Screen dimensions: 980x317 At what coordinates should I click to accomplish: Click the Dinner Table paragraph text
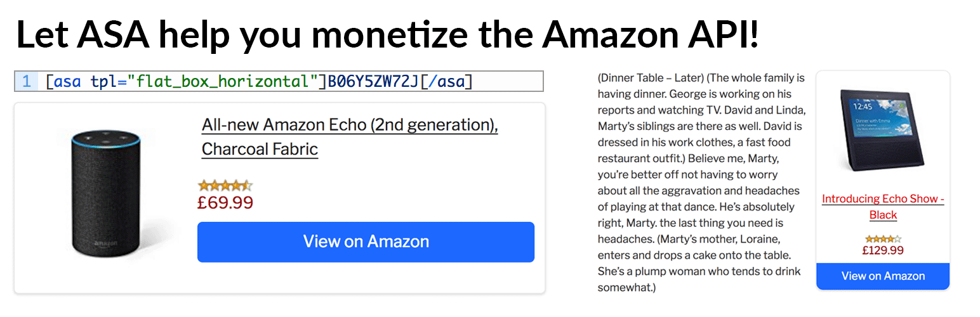point(701,183)
